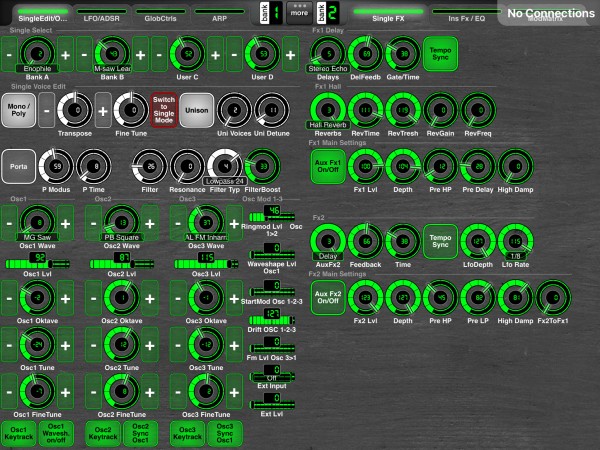This screenshot has height=450, width=600.
Task: Click the Uni Detune knob
Action: click(x=272, y=110)
